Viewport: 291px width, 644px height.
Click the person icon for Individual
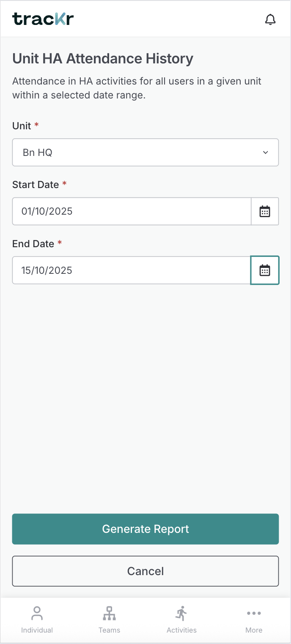click(37, 614)
